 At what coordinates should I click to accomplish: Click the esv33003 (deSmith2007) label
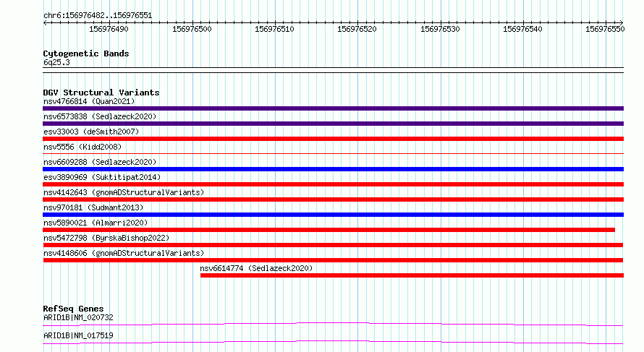91,132
